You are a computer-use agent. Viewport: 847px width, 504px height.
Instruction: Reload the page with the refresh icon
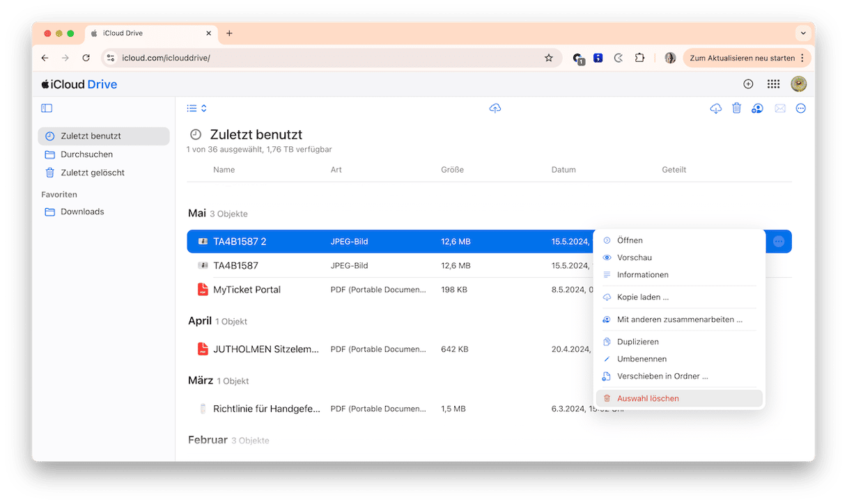pyautogui.click(x=86, y=58)
